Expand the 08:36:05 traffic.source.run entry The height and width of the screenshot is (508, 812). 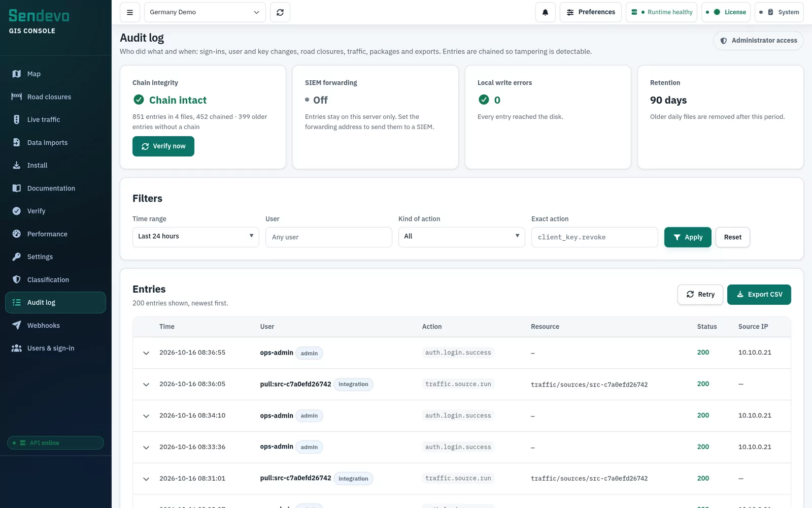click(x=146, y=384)
